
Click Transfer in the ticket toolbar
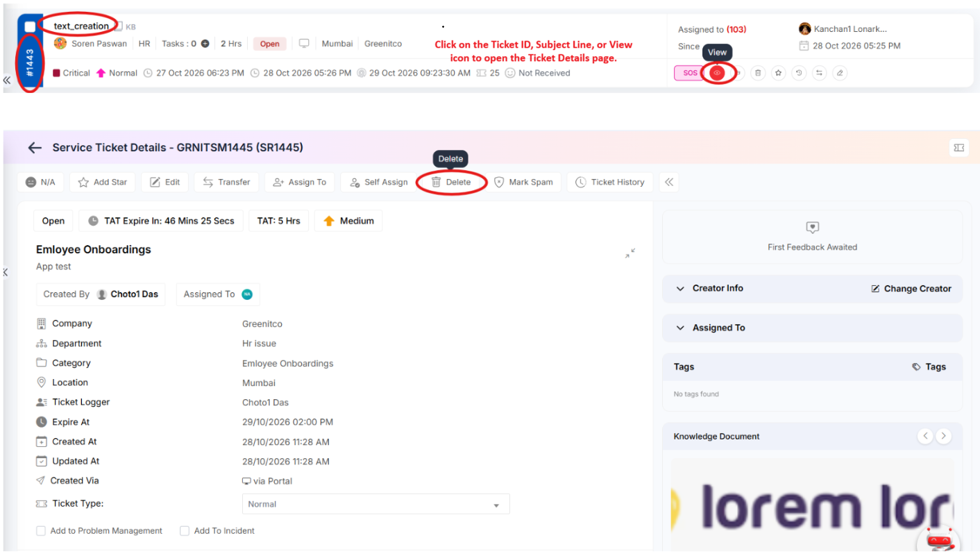[226, 182]
